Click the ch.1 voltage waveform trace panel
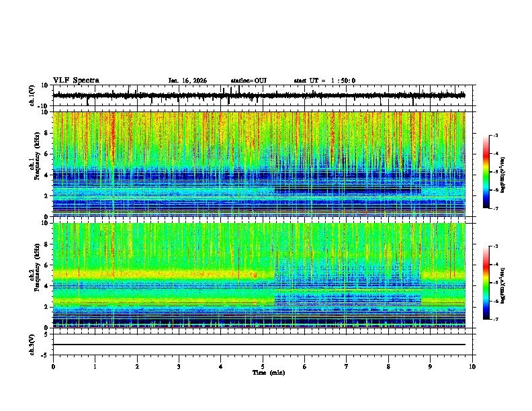Image resolution: width=532 pixels, height=411 pixels. click(263, 95)
